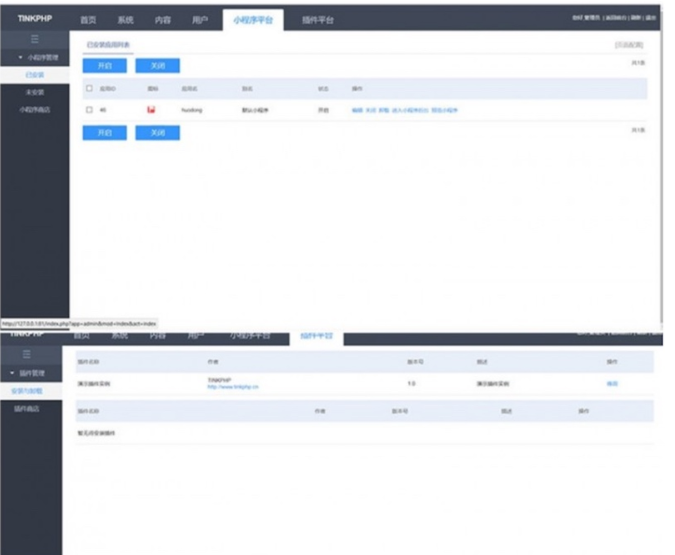Image resolution: width=675 pixels, height=555 pixels.
Task: Select the 插件平台 tab in the top header
Action: 318,19
